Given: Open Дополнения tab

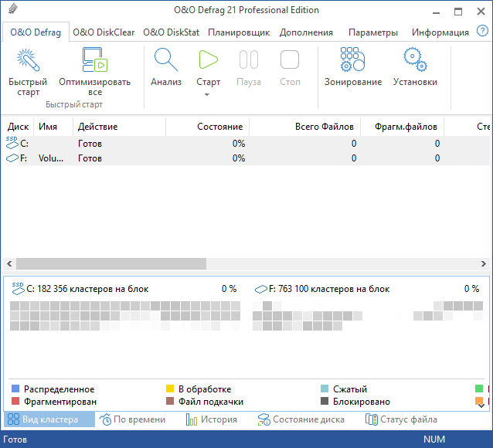Looking at the screenshot, I should coord(306,32).
